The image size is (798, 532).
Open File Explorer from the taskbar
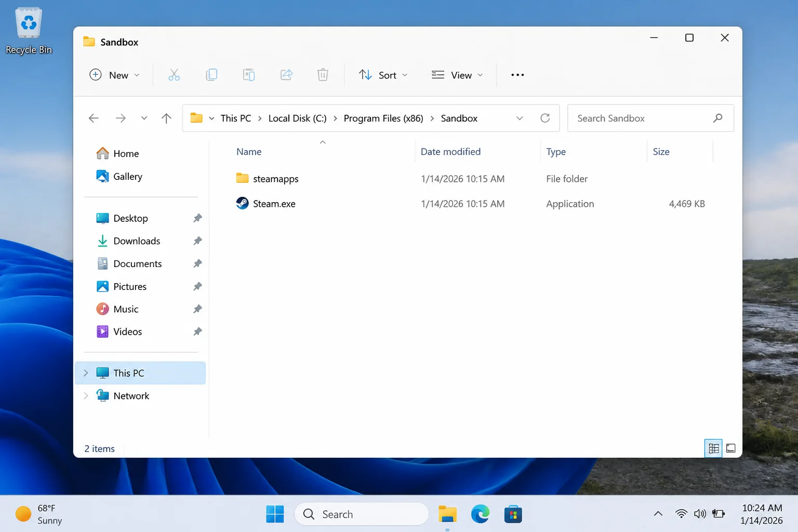(447, 514)
